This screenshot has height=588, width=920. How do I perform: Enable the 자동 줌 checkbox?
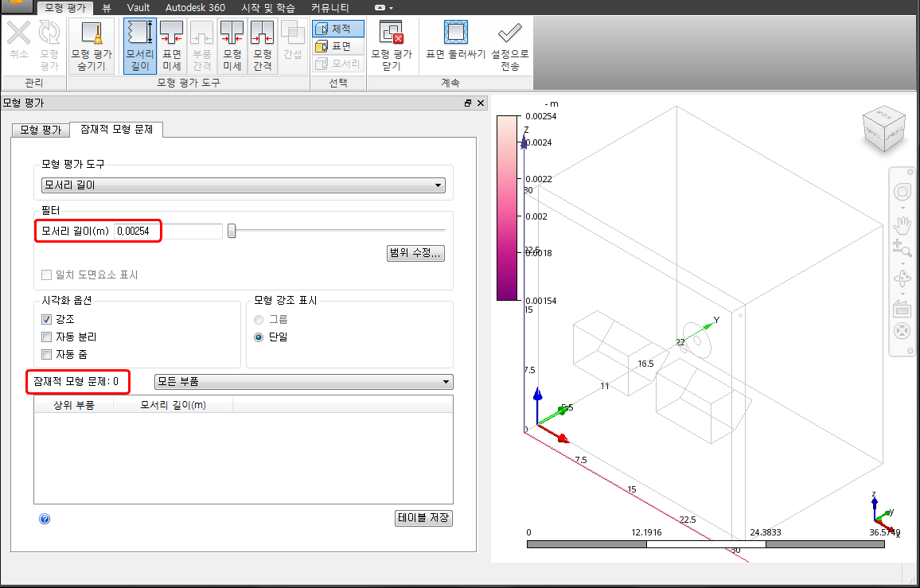(x=47, y=354)
